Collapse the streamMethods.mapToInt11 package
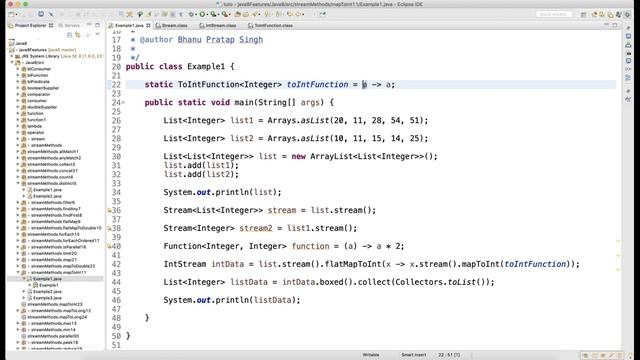 (18, 272)
